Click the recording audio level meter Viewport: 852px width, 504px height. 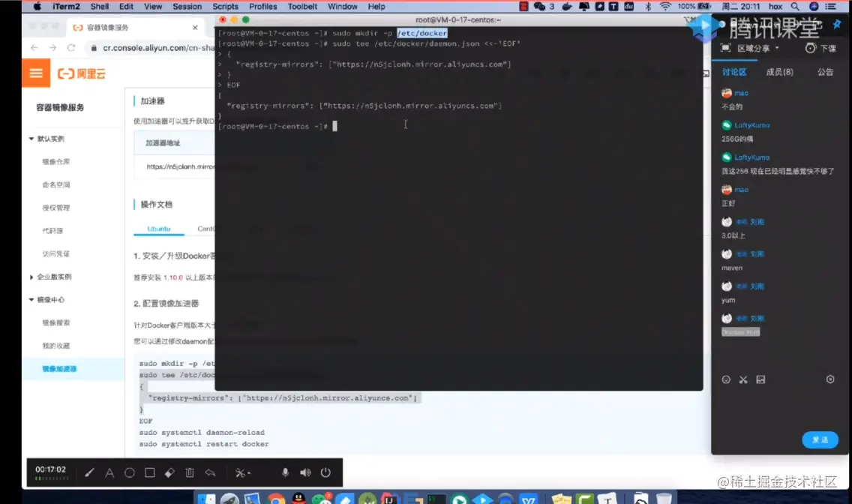pos(52,478)
